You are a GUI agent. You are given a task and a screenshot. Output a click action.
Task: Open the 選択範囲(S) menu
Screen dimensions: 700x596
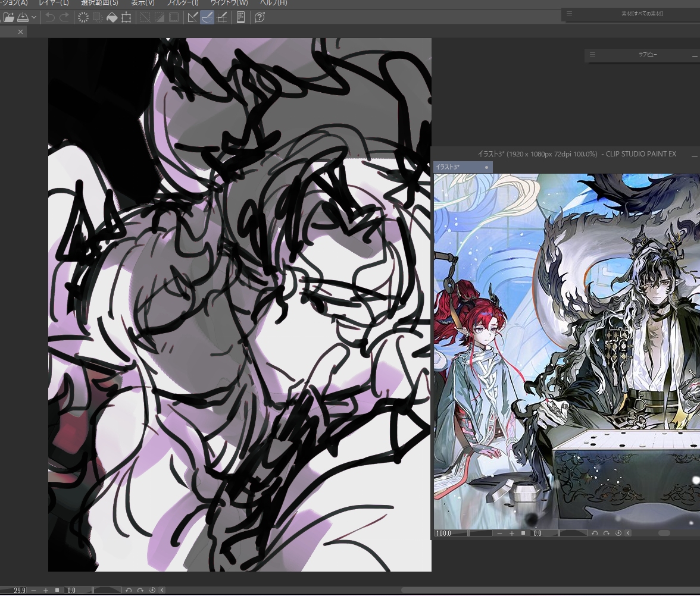click(x=99, y=3)
